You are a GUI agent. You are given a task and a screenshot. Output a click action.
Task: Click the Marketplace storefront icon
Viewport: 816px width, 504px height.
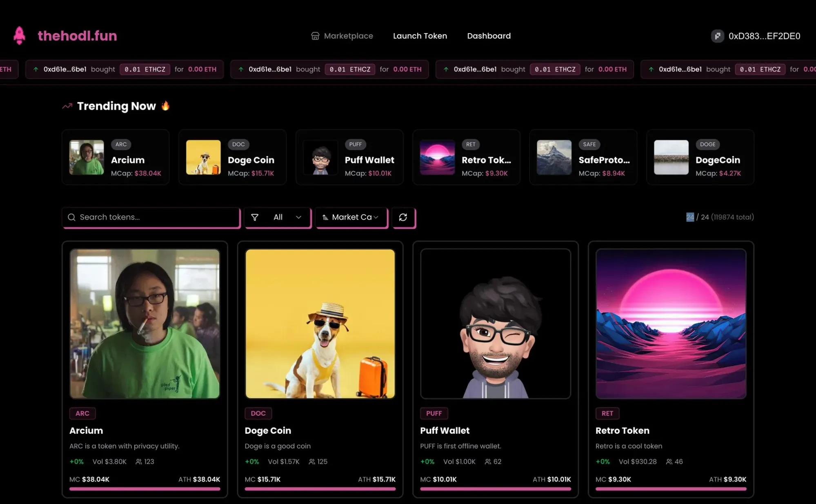click(x=315, y=36)
